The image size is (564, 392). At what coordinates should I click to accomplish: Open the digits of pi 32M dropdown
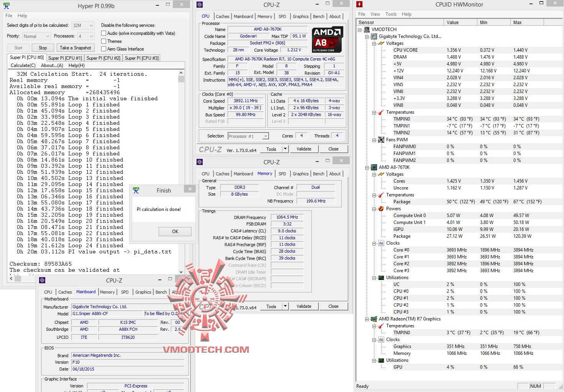(83, 25)
